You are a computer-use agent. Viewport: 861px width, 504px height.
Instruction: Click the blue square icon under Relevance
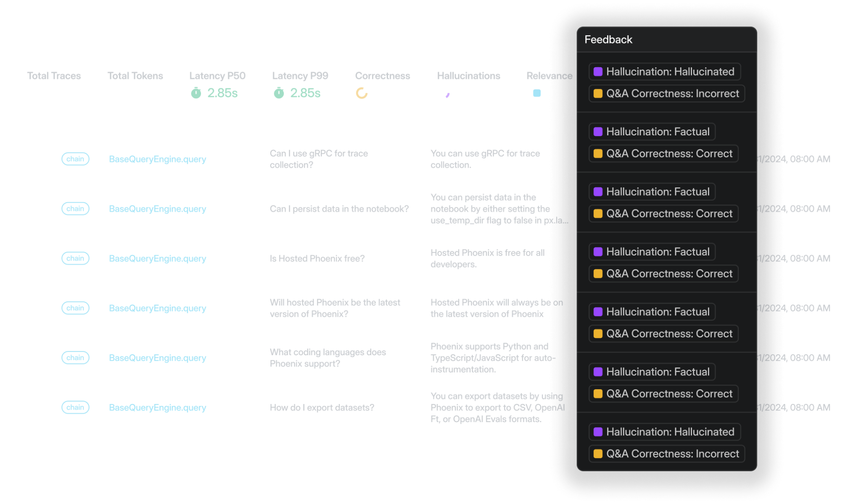tap(537, 93)
